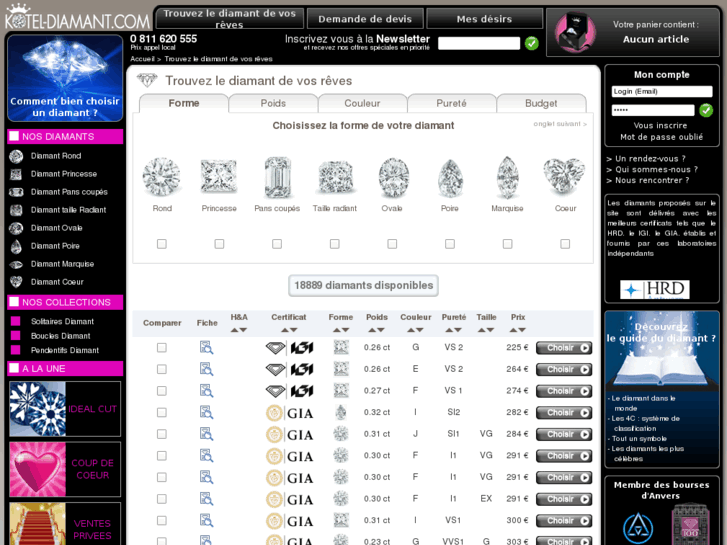Submit login with green check icon
727x545 pixels.
(706, 110)
